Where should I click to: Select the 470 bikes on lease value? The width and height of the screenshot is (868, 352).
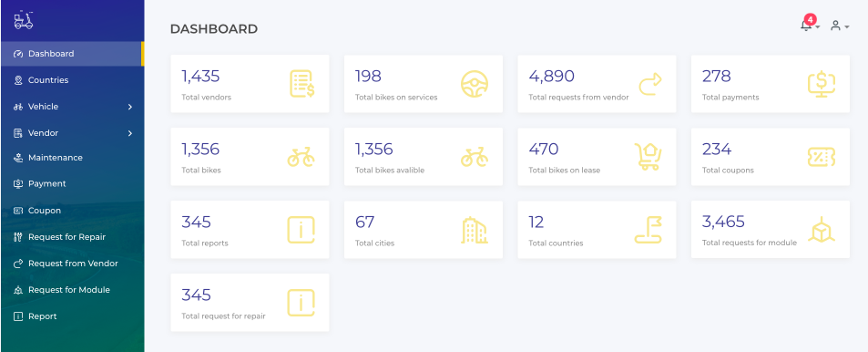pyautogui.click(x=544, y=150)
